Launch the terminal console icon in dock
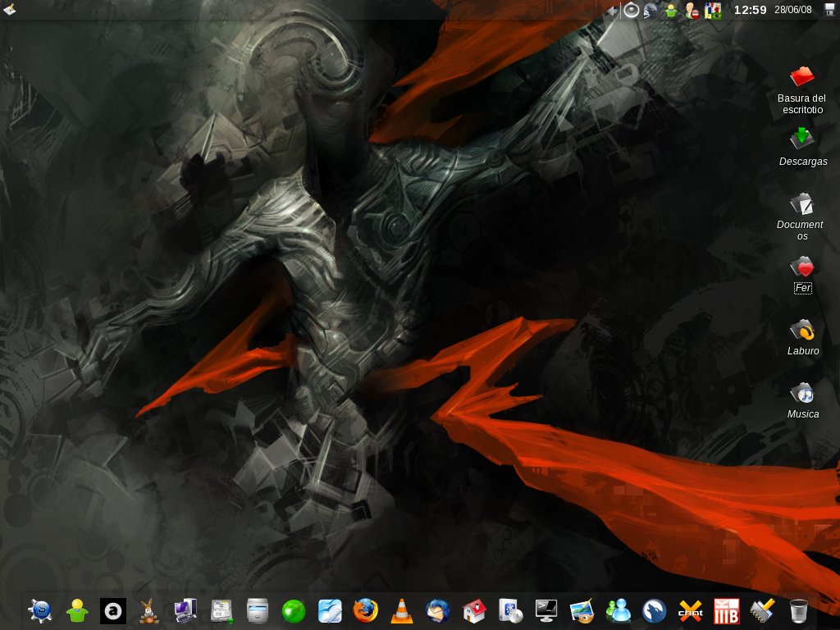Viewport: 840px width, 630px height. pos(546,610)
